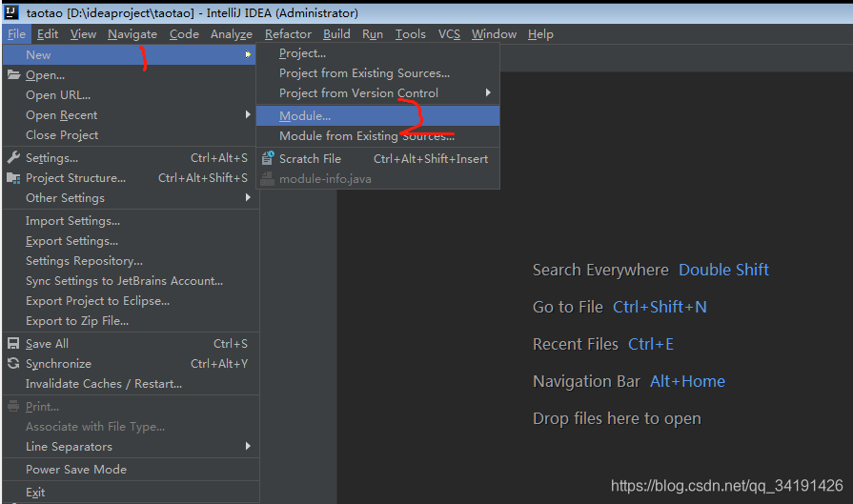Choose Open URL... menu entry
Viewport: 853px width, 504px height.
pos(129,94)
